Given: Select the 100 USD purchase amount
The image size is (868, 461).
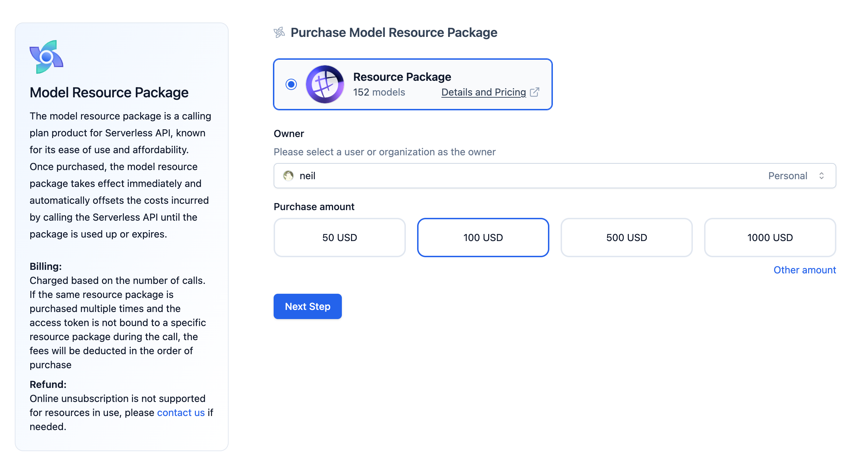Looking at the screenshot, I should point(483,237).
